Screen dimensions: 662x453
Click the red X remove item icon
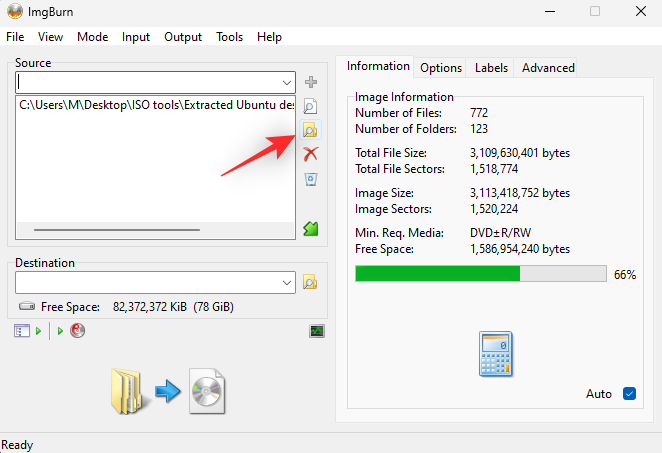coord(310,154)
